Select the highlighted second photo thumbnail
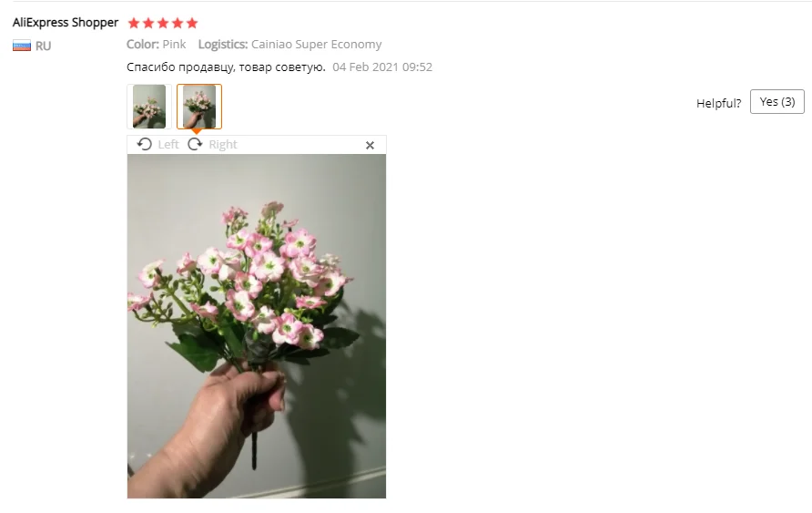 199,107
